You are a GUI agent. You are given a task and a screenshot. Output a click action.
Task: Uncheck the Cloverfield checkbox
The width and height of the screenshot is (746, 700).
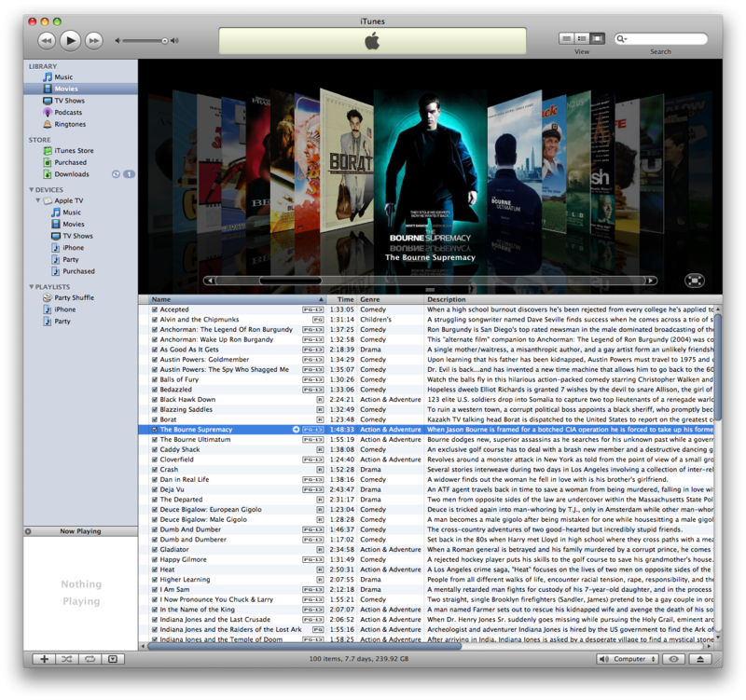(155, 460)
